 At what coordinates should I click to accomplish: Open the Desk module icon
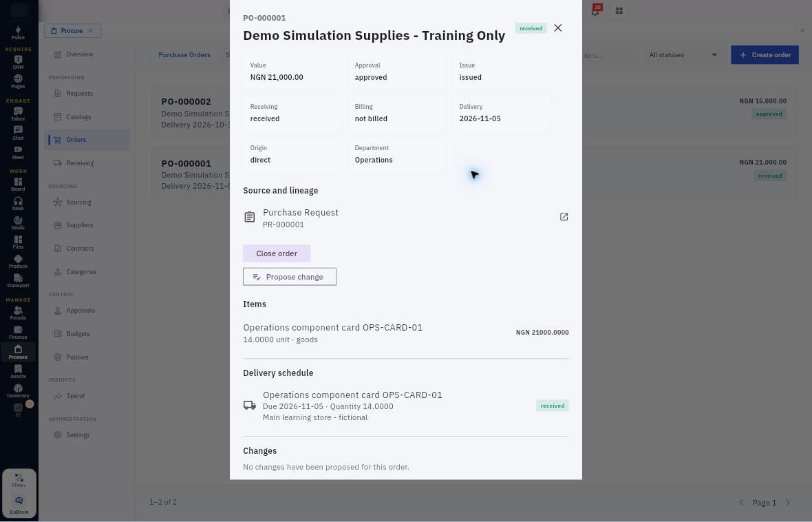pos(18,203)
